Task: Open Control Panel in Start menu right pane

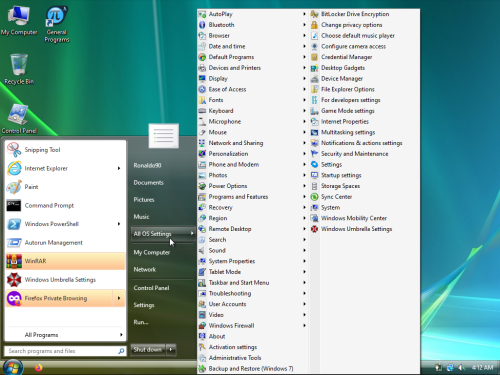Action: 151,288
